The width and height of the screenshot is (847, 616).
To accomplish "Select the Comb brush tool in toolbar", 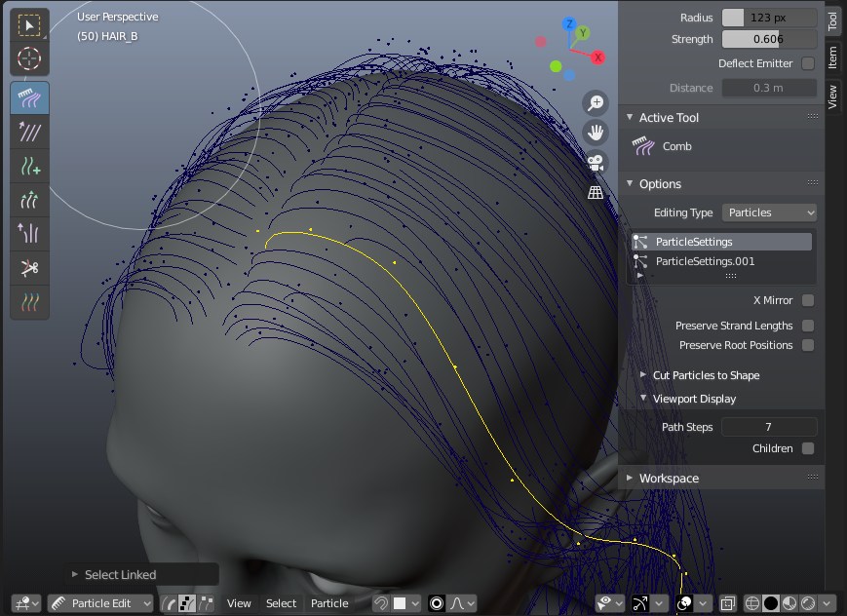I will [x=29, y=97].
